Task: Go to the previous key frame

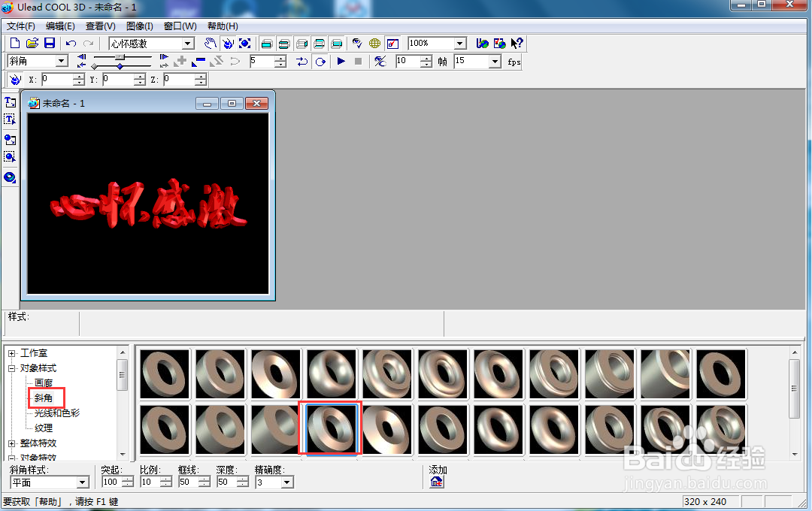Action: pyautogui.click(x=81, y=57)
